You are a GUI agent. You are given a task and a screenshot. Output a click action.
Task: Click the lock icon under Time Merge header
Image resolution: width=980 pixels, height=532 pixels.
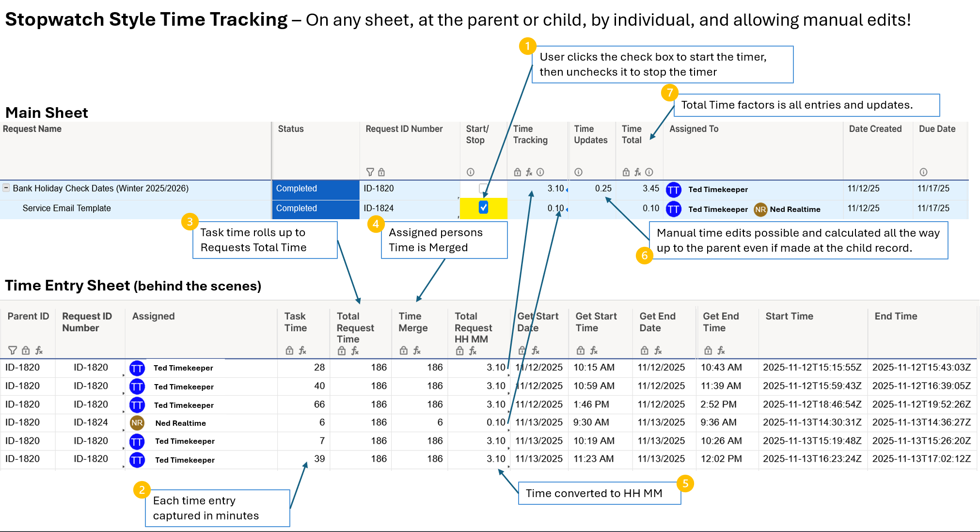point(404,350)
